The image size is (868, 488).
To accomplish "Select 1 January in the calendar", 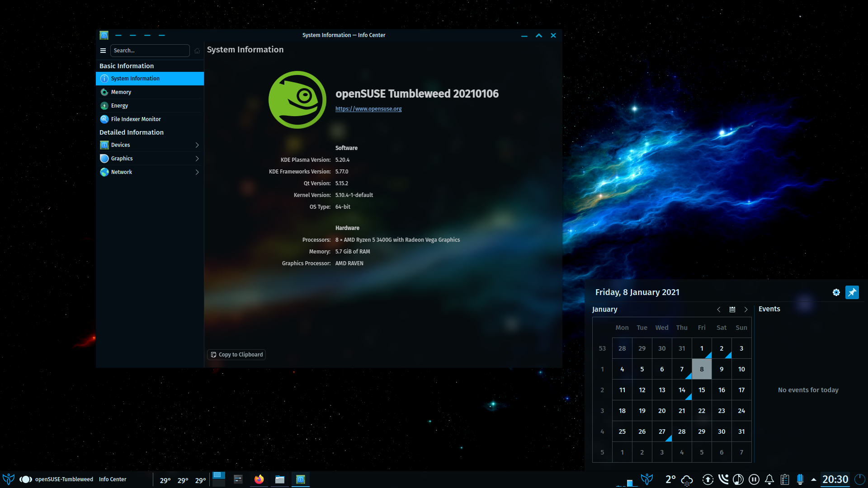I will (x=702, y=348).
